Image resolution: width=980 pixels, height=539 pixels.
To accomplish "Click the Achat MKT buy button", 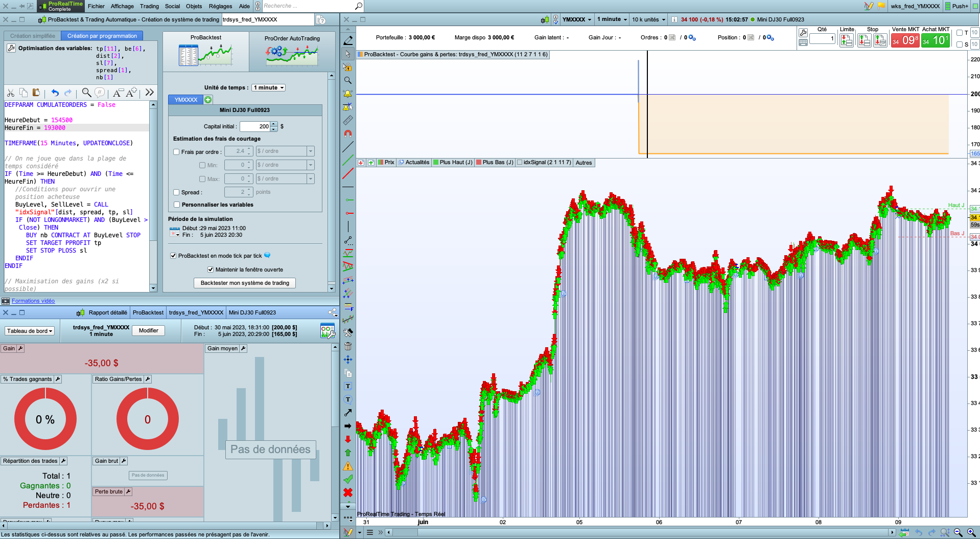I will tap(936, 40).
